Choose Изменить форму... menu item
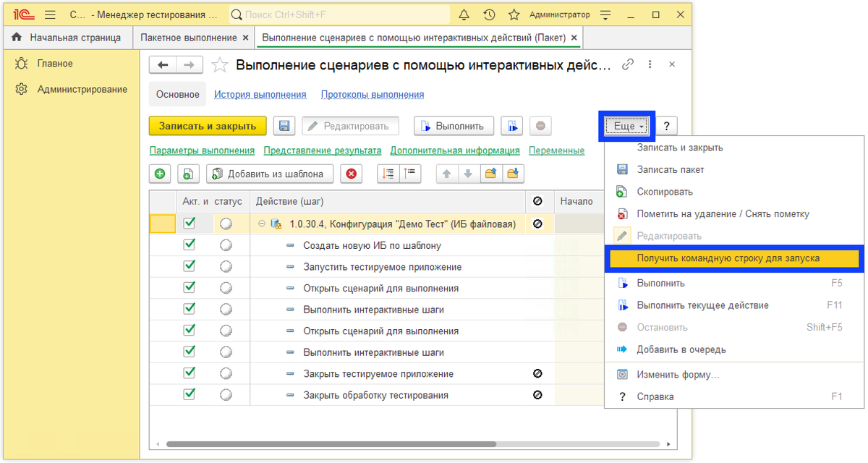Viewport: 868px width, 463px height. pos(735,375)
